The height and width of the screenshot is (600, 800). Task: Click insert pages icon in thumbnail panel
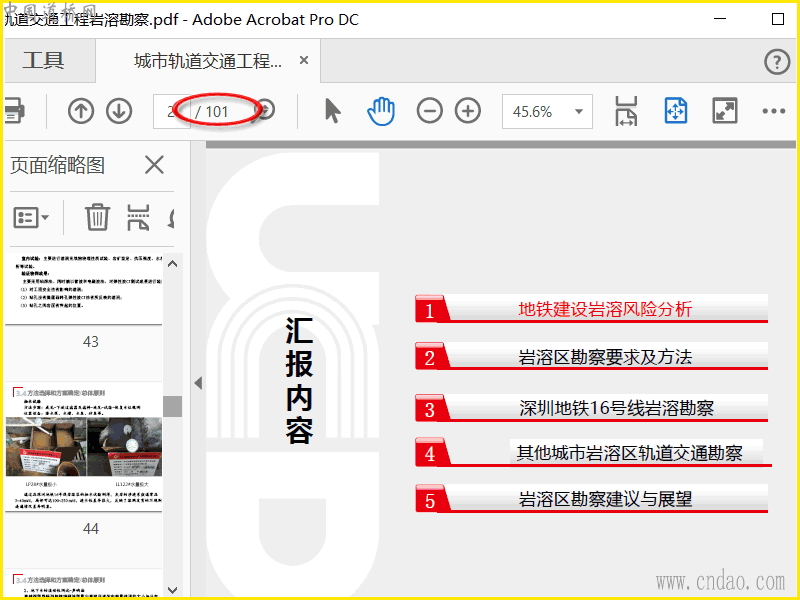click(138, 217)
